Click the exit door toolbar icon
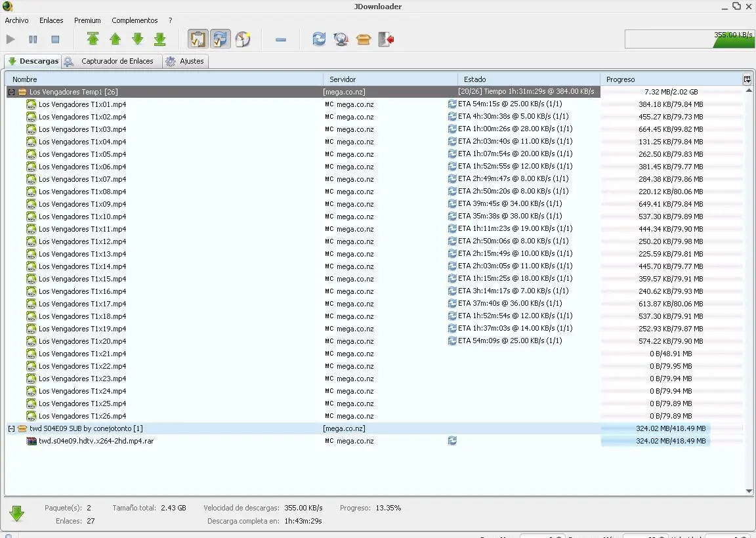 tap(386, 39)
